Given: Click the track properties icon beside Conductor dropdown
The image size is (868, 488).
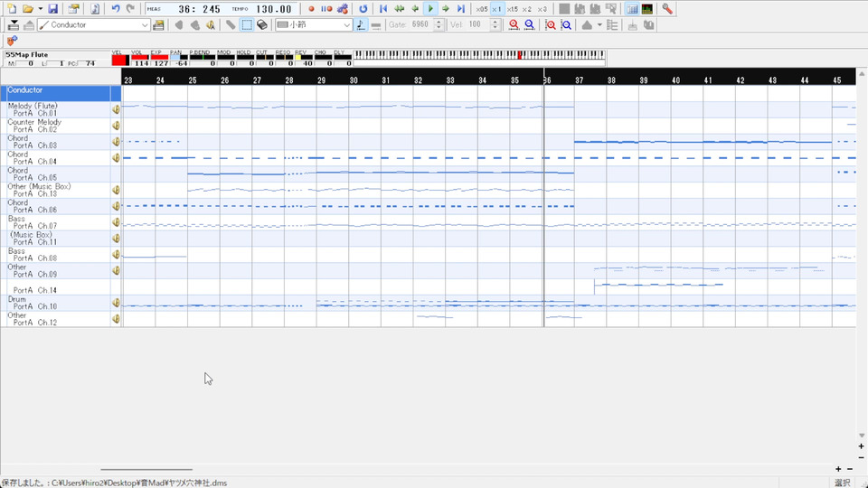Looking at the screenshot, I should click(x=158, y=25).
